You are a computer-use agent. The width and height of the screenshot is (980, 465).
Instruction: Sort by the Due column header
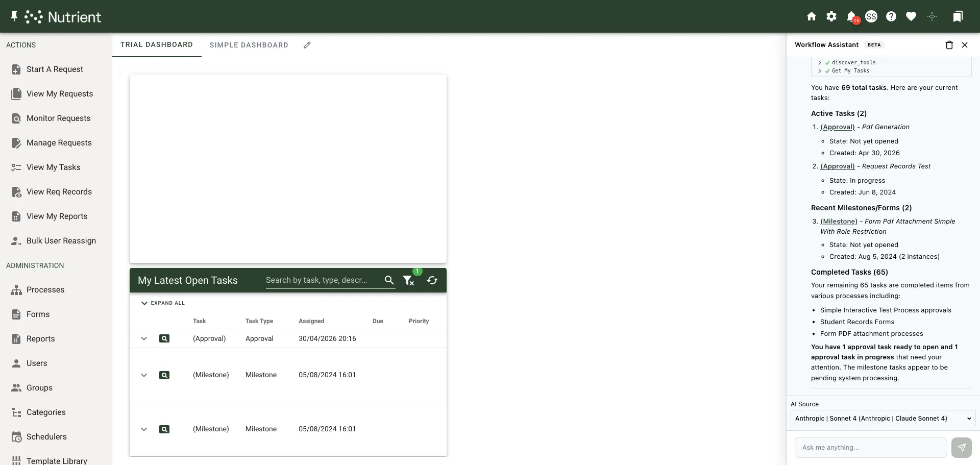(x=378, y=321)
